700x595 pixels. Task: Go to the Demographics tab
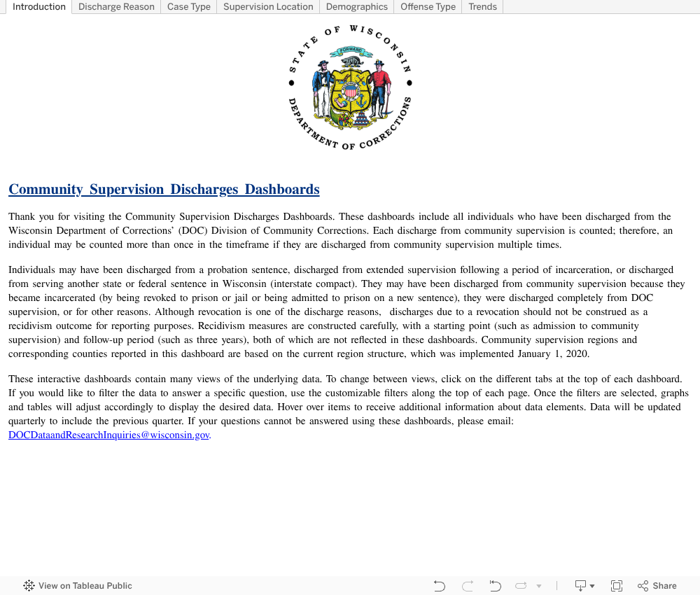[x=357, y=7]
